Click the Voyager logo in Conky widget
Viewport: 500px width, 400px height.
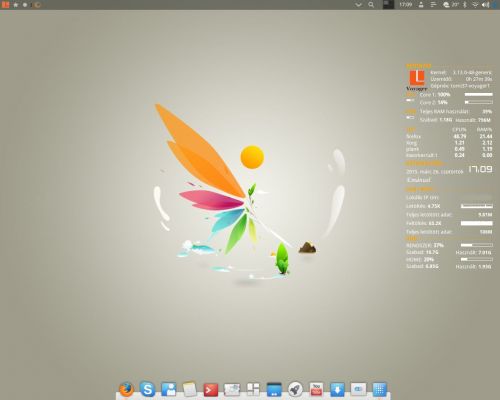click(417, 80)
